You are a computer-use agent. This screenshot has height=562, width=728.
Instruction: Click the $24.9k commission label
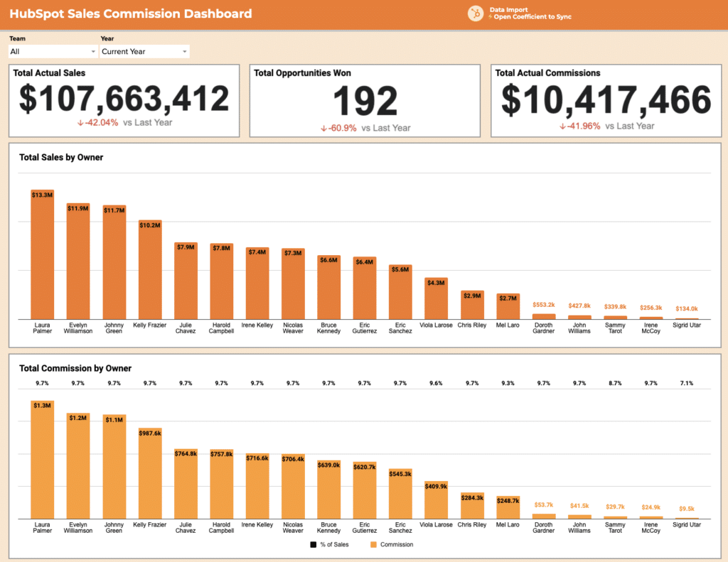point(651,507)
